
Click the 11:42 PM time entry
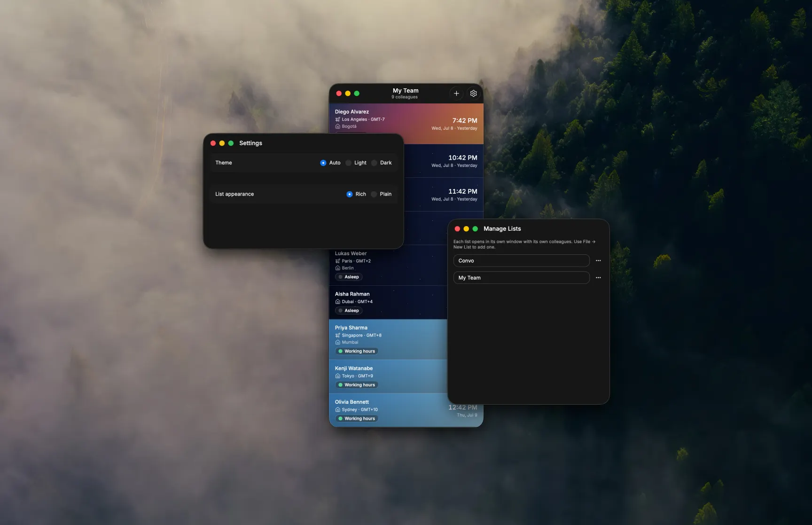(x=463, y=192)
